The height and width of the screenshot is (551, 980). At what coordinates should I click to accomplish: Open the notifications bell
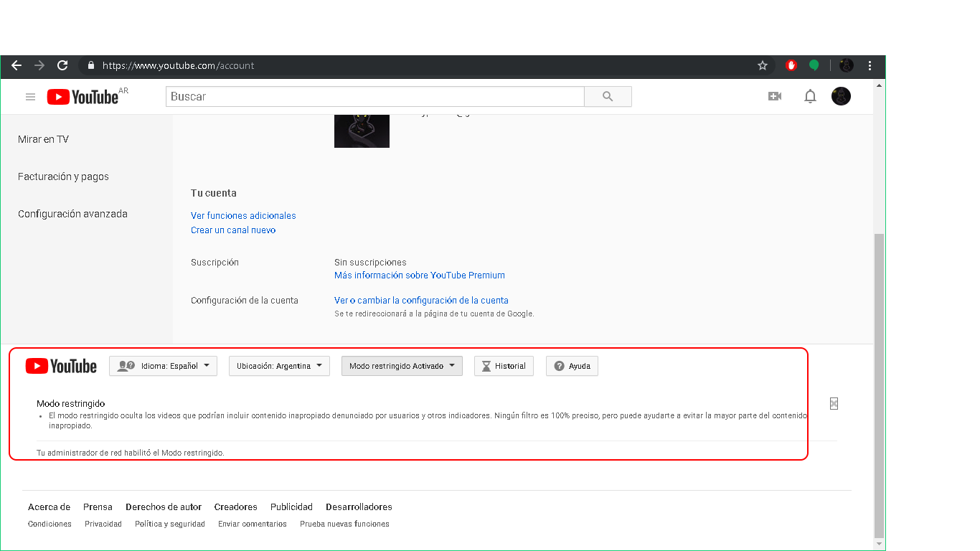pos(810,96)
